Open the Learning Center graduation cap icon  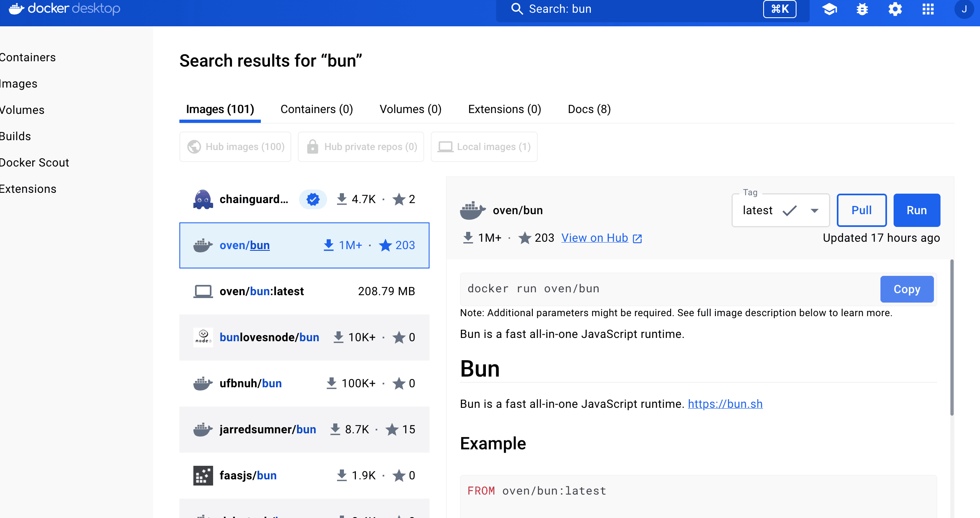click(829, 9)
